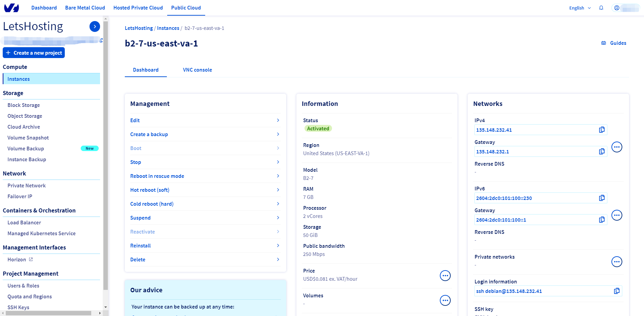The width and height of the screenshot is (644, 316).
Task: Click plus icon on Create a new project
Action: point(8,53)
